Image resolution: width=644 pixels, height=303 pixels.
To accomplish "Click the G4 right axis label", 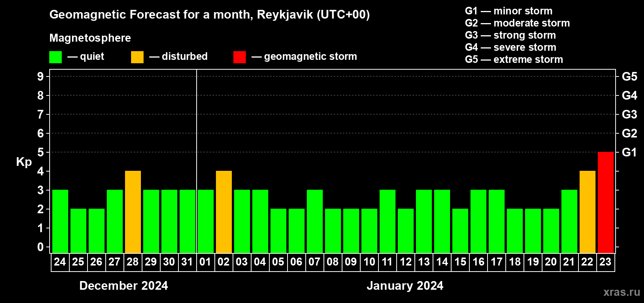I will (630, 95).
